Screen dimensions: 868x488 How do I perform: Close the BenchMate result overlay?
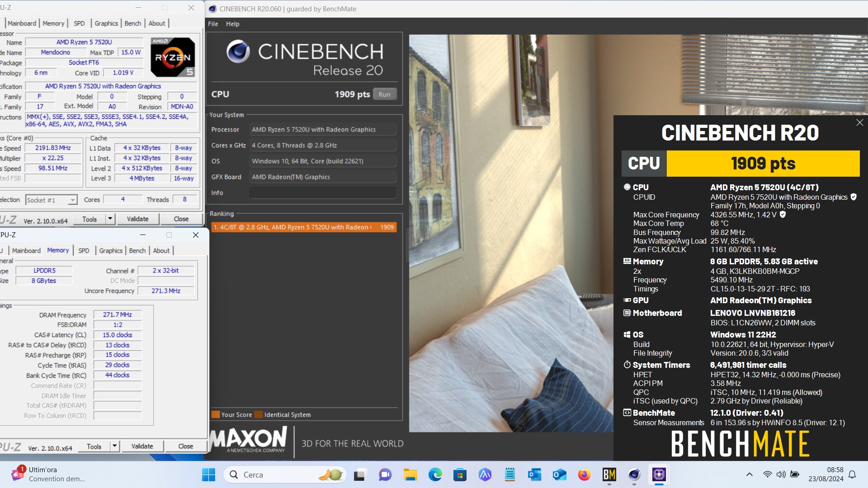(x=859, y=122)
